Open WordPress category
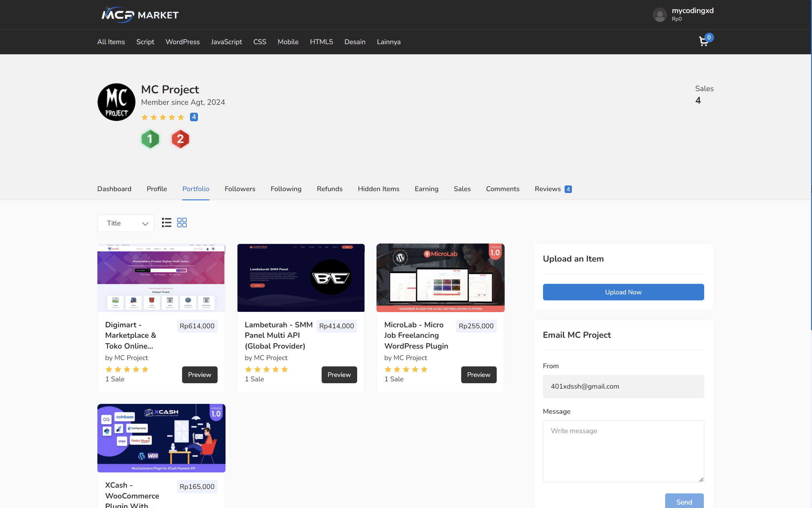Screen dimensions: 812x508 (182, 42)
